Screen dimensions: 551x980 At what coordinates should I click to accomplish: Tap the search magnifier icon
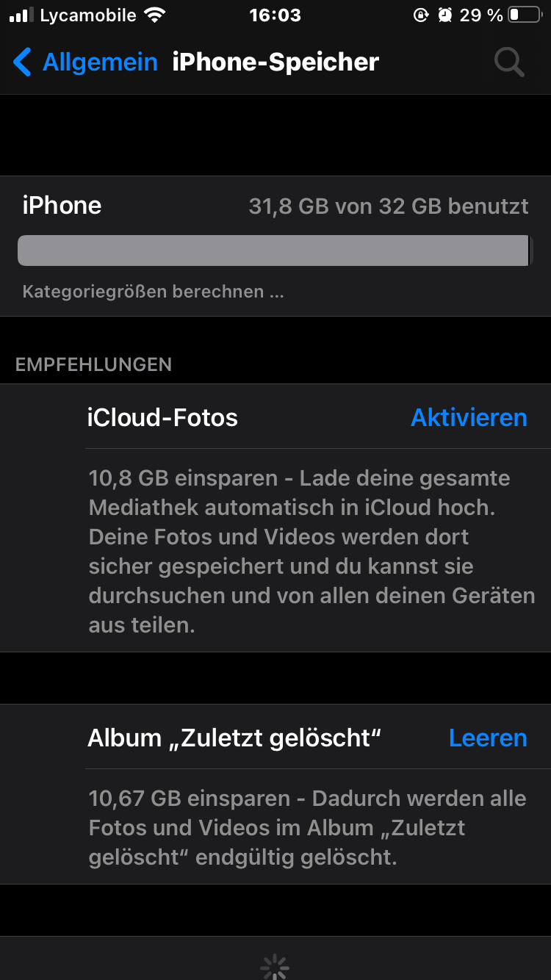[x=508, y=62]
